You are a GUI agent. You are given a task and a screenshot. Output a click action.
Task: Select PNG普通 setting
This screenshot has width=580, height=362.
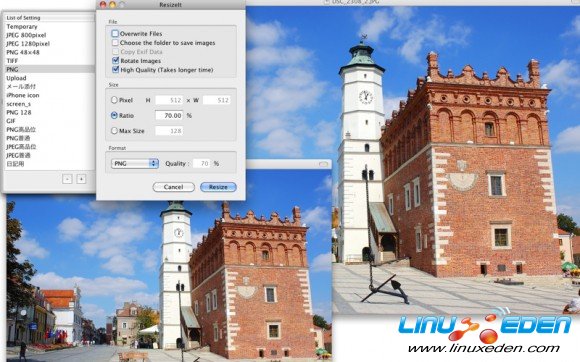click(x=50, y=138)
